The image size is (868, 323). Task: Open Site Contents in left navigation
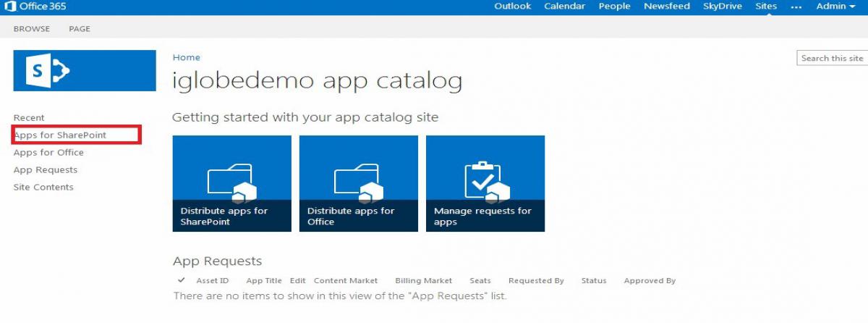coord(43,187)
